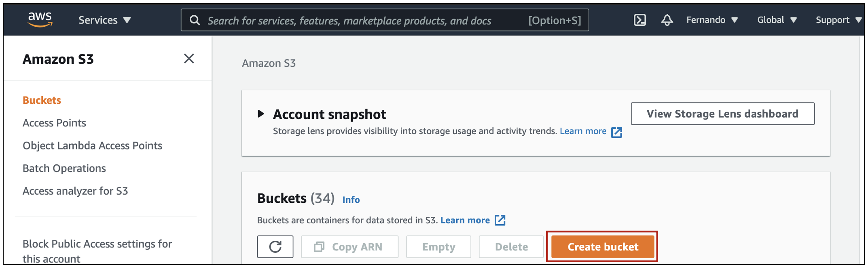
Task: Open the Services dropdown menu
Action: coord(104,20)
